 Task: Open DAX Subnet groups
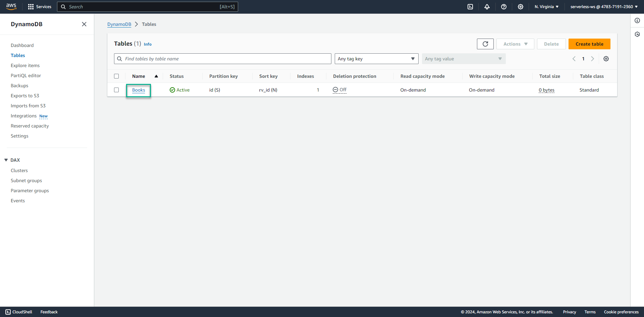(x=26, y=180)
